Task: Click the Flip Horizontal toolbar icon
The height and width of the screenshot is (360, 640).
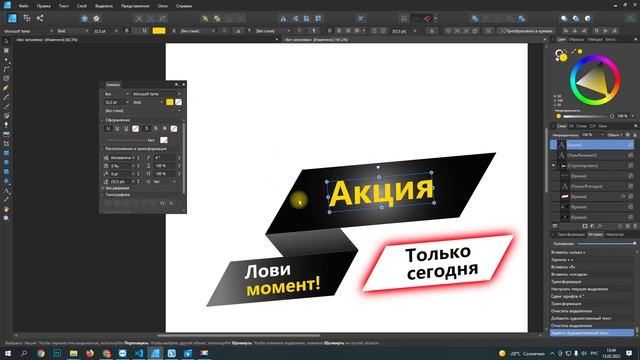Action: click(x=283, y=18)
